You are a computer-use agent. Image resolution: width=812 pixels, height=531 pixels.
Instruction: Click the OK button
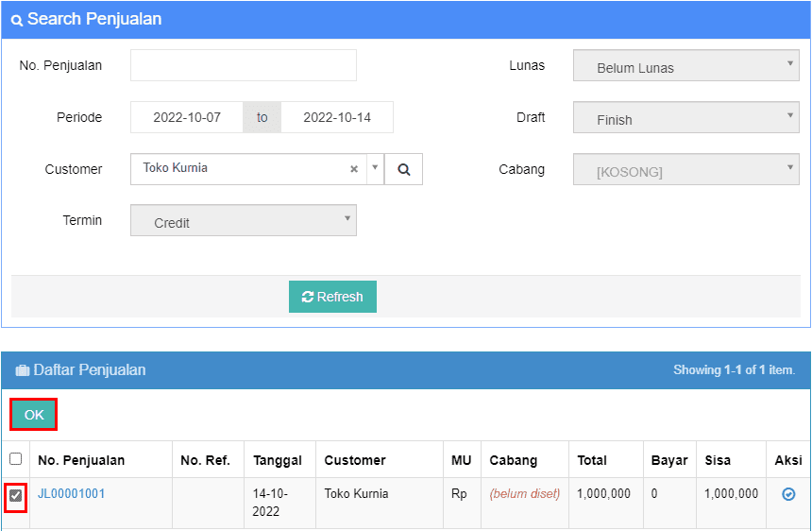(34, 414)
